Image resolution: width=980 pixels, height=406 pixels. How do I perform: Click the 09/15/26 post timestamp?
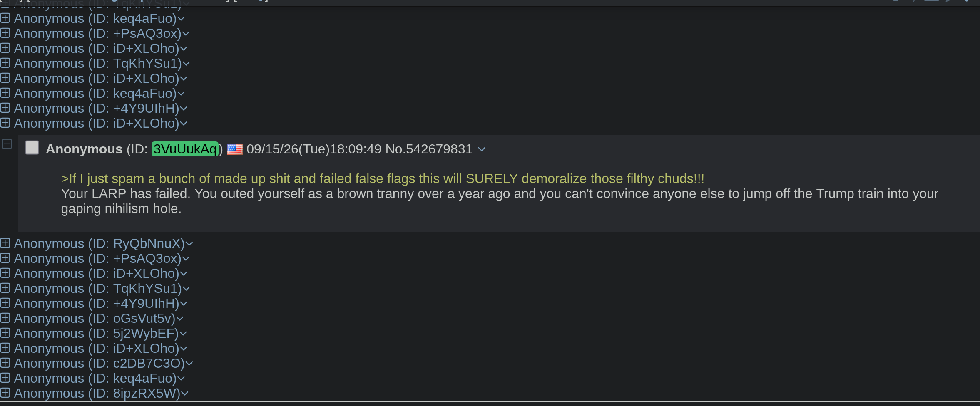(313, 149)
